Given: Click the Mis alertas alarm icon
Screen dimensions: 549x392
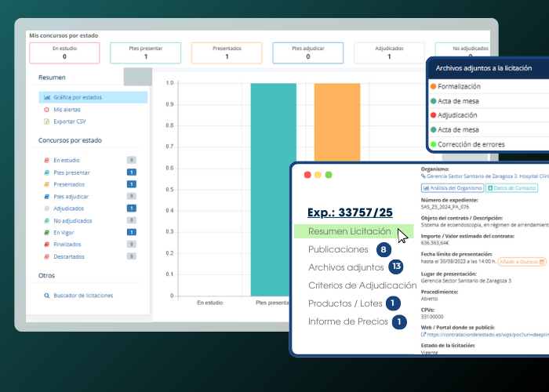Looking at the screenshot, I should pyautogui.click(x=47, y=110).
